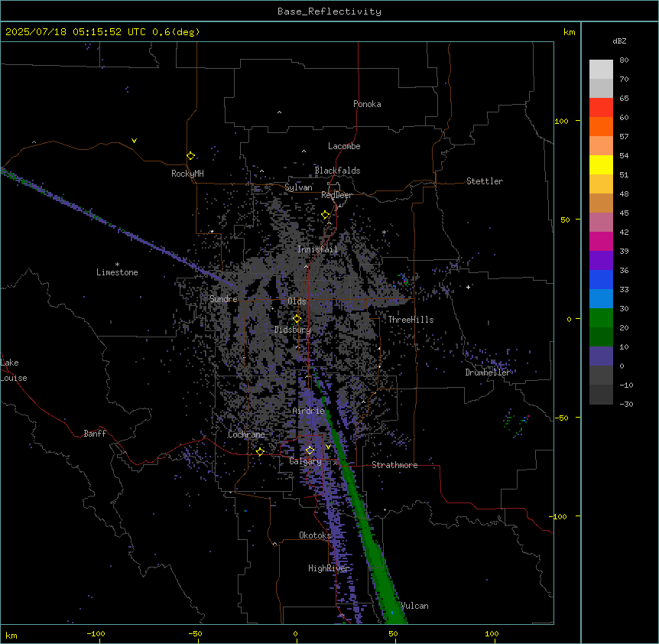Click the RockyMH label
The height and width of the screenshot is (644, 659).
187,173
